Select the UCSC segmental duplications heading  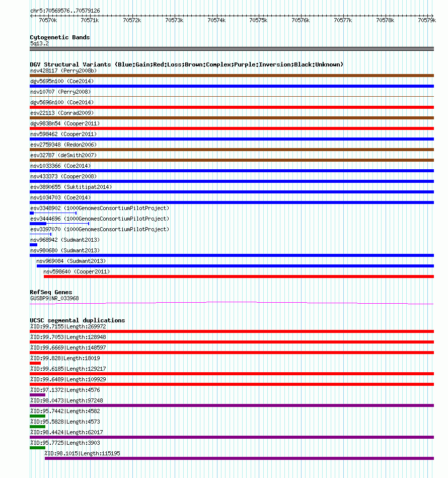pyautogui.click(x=78, y=320)
